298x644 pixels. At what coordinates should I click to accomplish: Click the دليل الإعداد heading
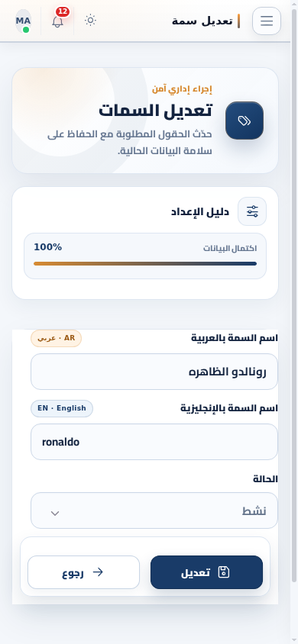pyautogui.click(x=200, y=212)
